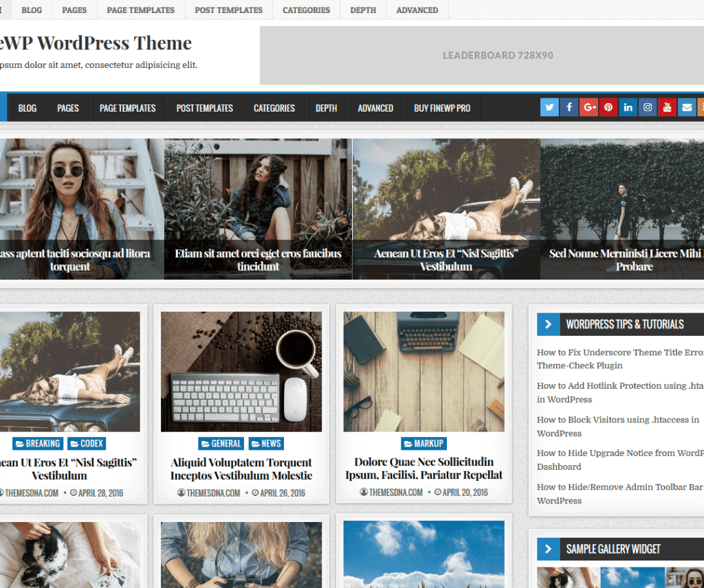This screenshot has height=588, width=704.
Task: Open the rabbit photo post thumbnail
Action: (x=70, y=555)
